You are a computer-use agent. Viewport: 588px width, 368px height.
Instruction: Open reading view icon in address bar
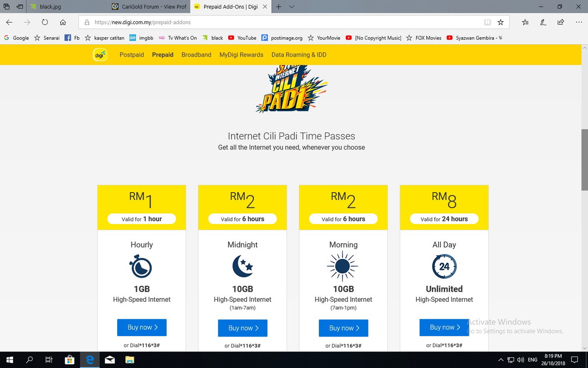pos(487,22)
